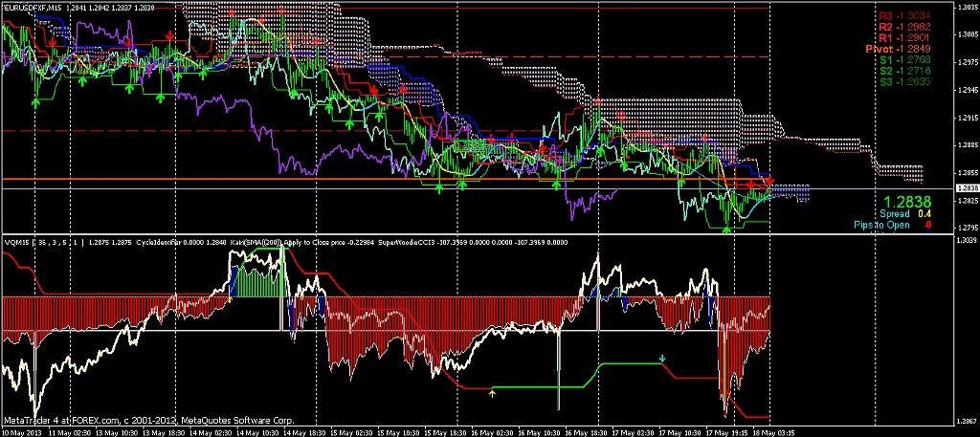
Task: Select the R1 -1.2901 resistance label
Action: 904,37
